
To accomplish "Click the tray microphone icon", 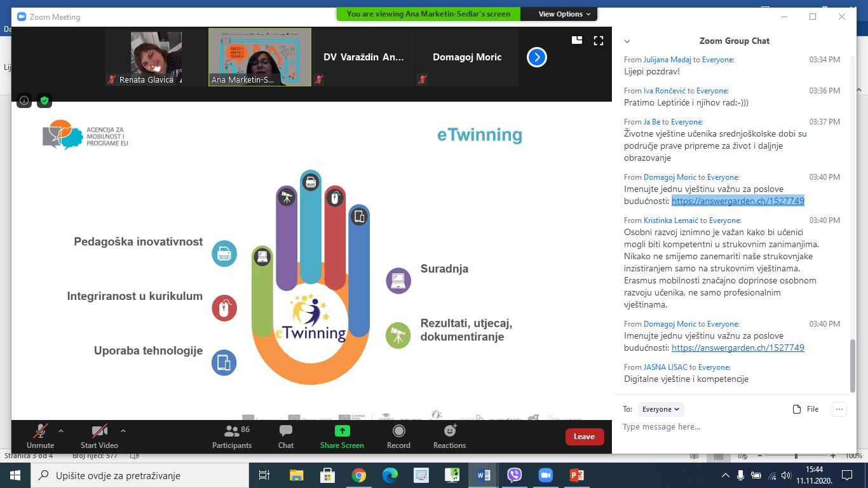I will click(x=741, y=475).
